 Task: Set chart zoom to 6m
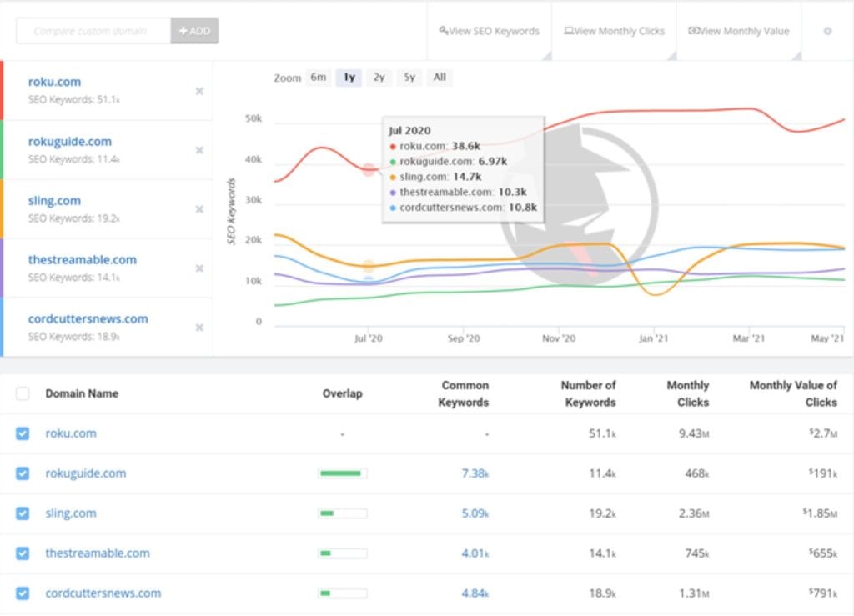[319, 78]
